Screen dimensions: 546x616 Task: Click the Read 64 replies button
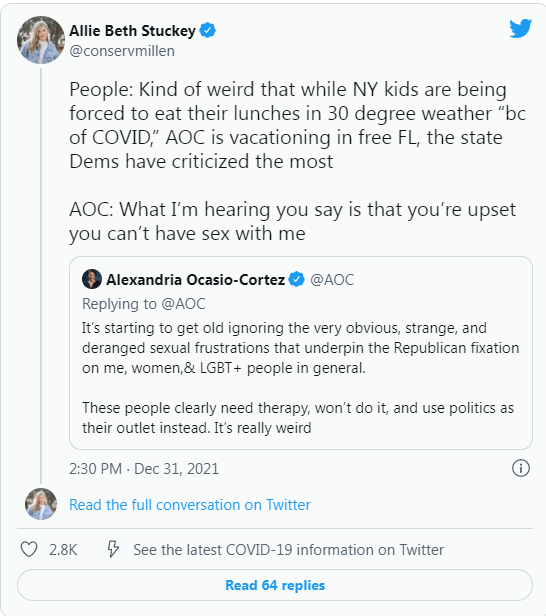(275, 585)
